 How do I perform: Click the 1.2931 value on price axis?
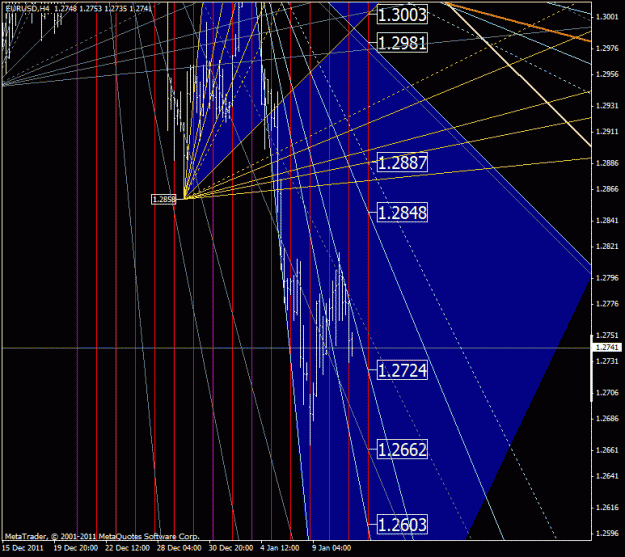(x=607, y=106)
